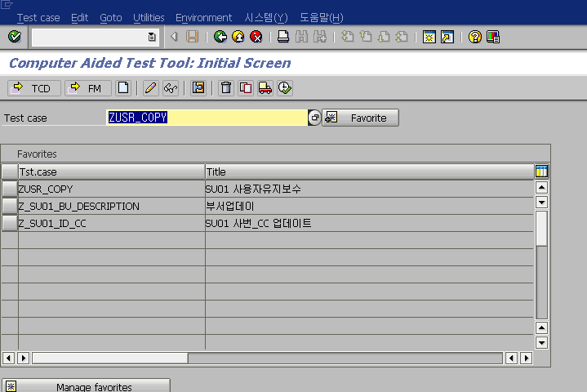Select row marker for Z_SU01_ID_CC

click(10, 223)
